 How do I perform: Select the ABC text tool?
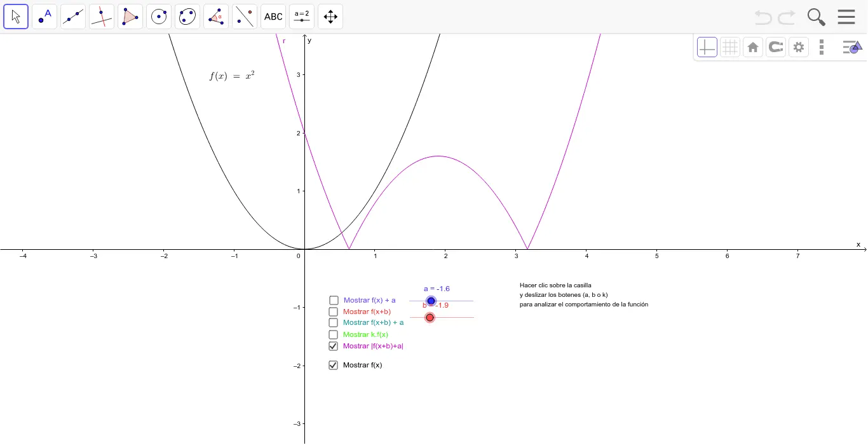point(273,17)
